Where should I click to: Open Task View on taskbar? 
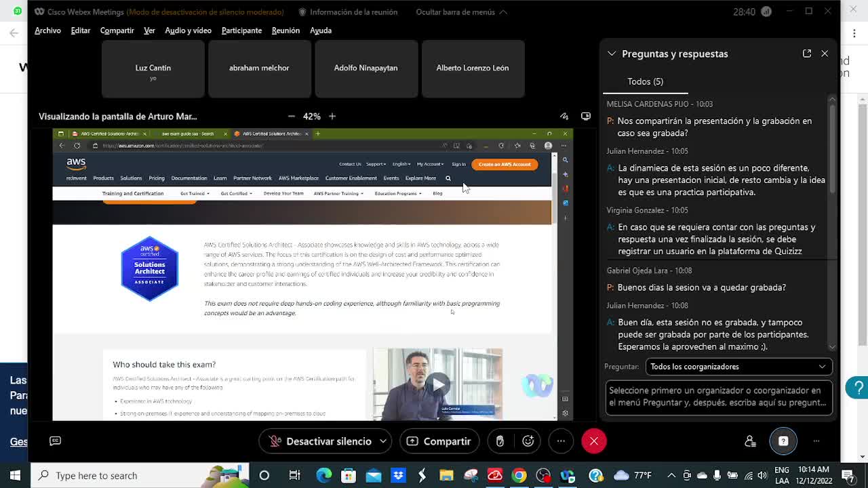(294, 475)
